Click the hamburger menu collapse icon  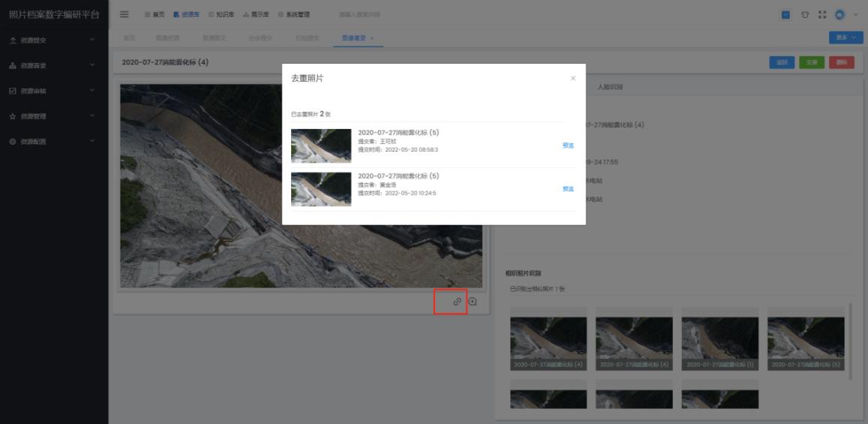point(125,14)
